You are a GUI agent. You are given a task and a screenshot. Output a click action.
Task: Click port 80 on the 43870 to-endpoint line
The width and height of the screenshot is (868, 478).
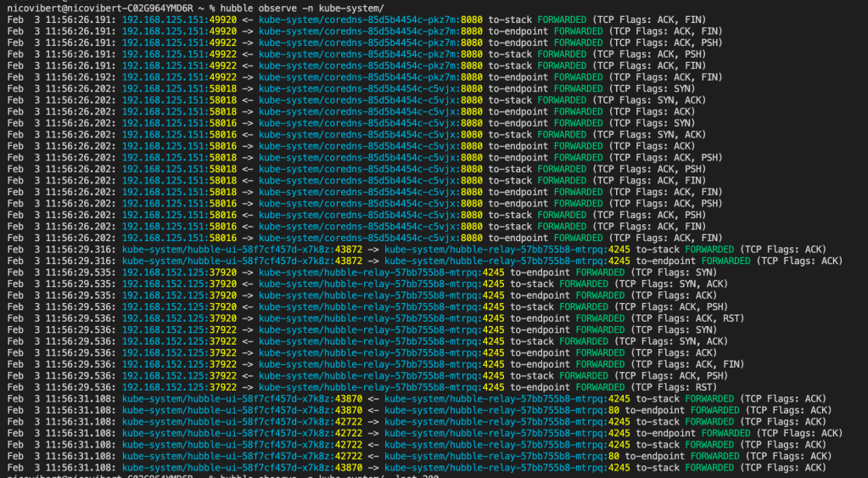pos(615,410)
